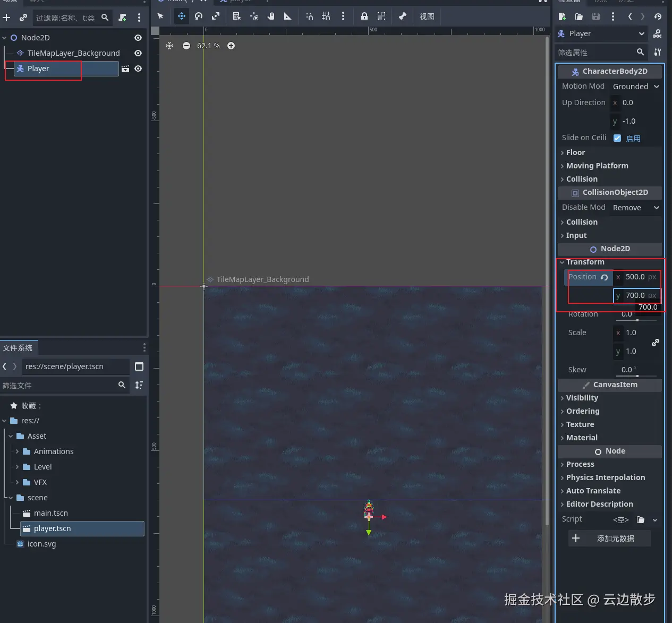Open inspector property tools settings icon
This screenshot has height=623, width=672.
(x=658, y=52)
